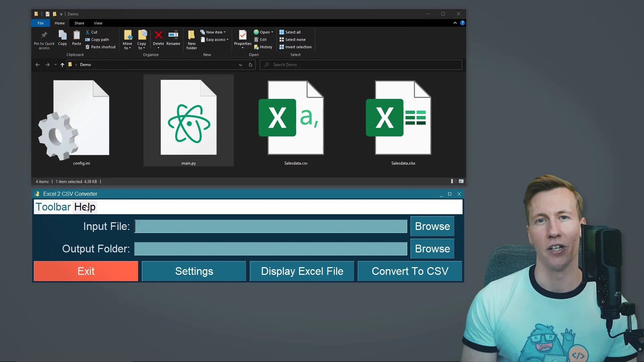This screenshot has width=644, height=362.
Task: Cut the selected item
Action: pyautogui.click(x=91, y=32)
